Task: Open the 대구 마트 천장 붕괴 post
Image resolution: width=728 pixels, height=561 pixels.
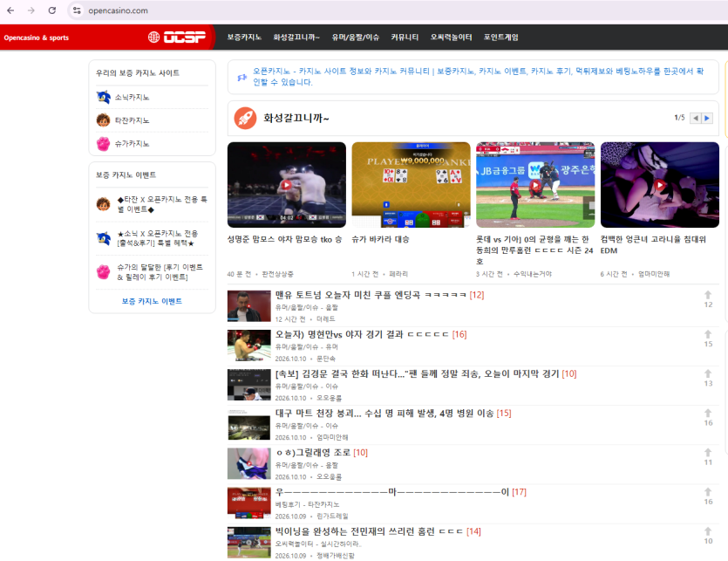Action: [384, 414]
